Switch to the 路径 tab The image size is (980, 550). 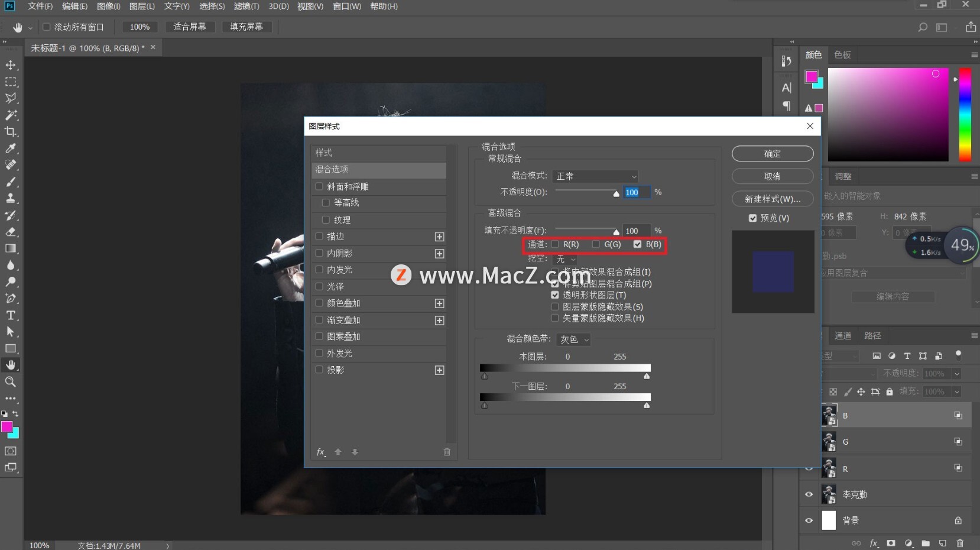pos(872,336)
